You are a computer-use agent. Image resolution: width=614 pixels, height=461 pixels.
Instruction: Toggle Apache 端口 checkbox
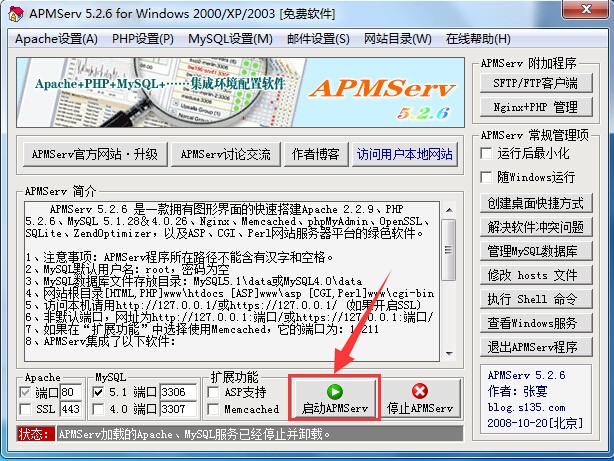click(25, 392)
